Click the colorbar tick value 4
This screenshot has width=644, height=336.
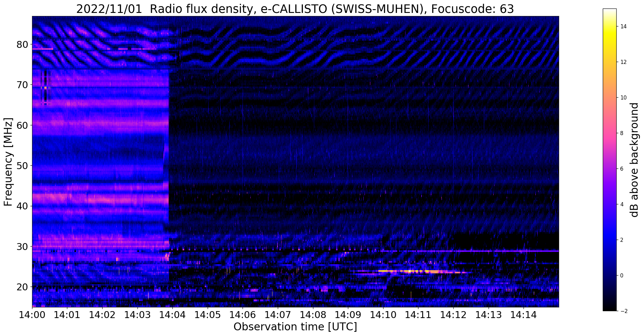(x=621, y=204)
